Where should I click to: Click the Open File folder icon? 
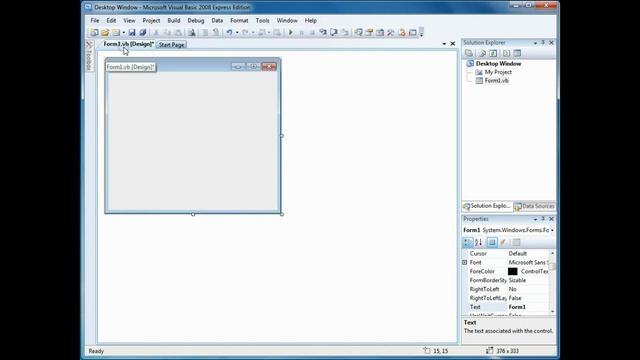click(x=105, y=32)
